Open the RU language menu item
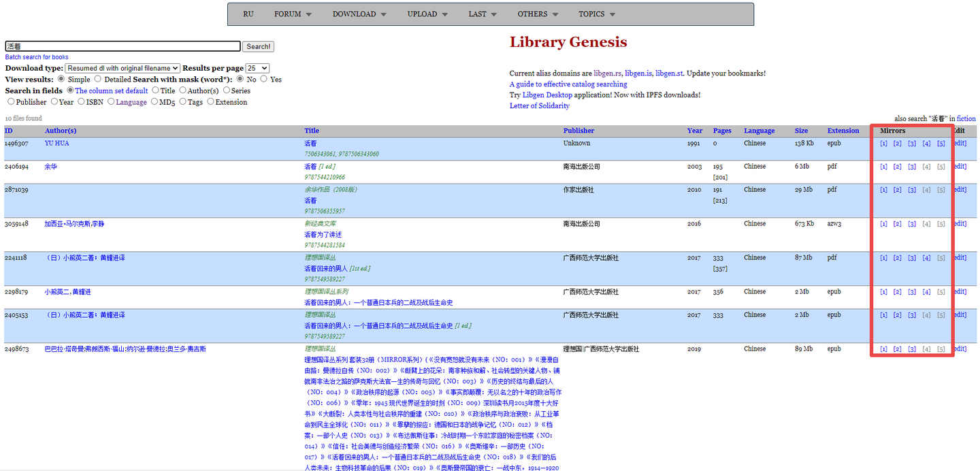Viewport: 980px width, 471px height. (248, 14)
